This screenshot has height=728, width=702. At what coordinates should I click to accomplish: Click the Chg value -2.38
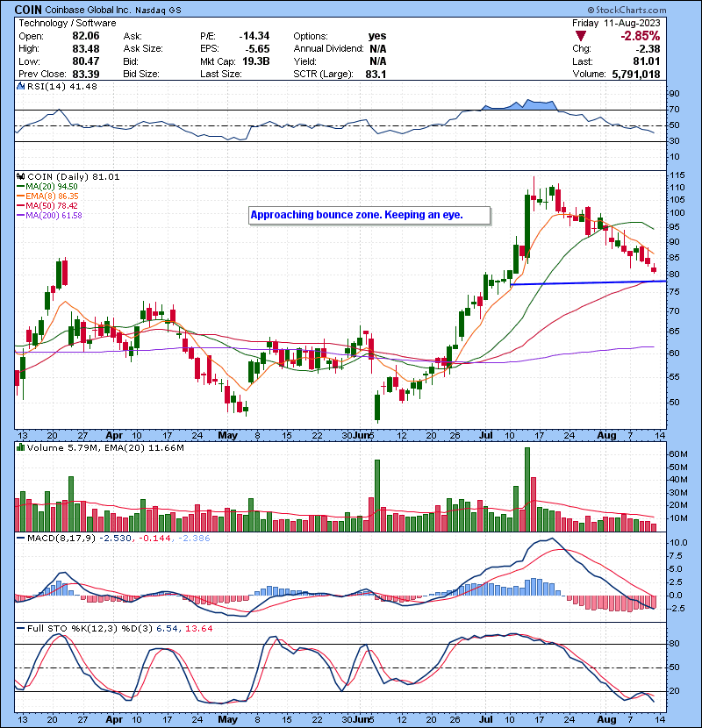click(648, 49)
